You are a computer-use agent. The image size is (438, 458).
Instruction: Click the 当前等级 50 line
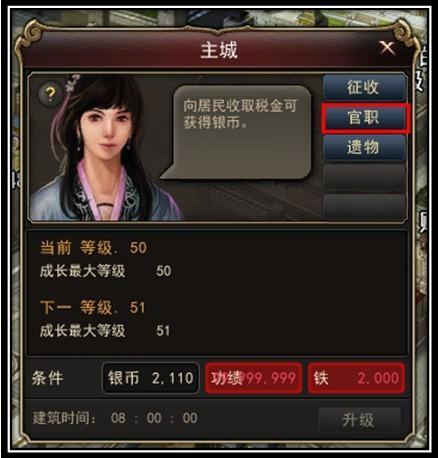point(93,248)
